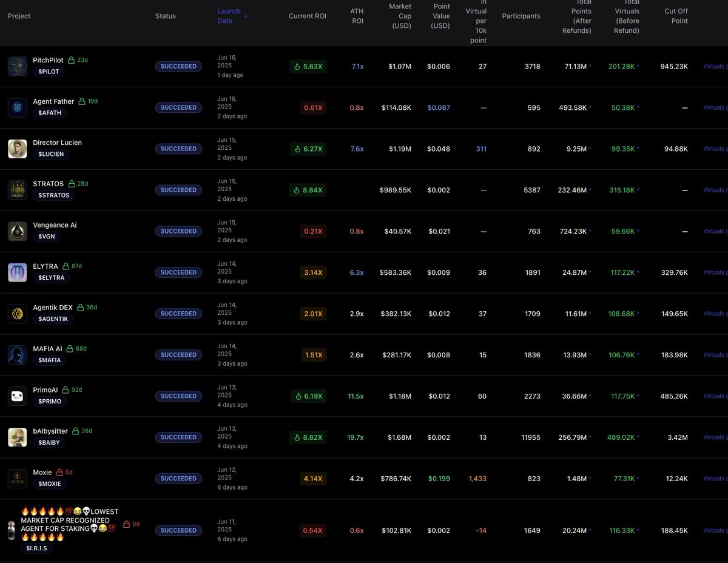Click the 3.42M cut off point value
Image resolution: width=728 pixels, height=563 pixels.
pos(676,437)
